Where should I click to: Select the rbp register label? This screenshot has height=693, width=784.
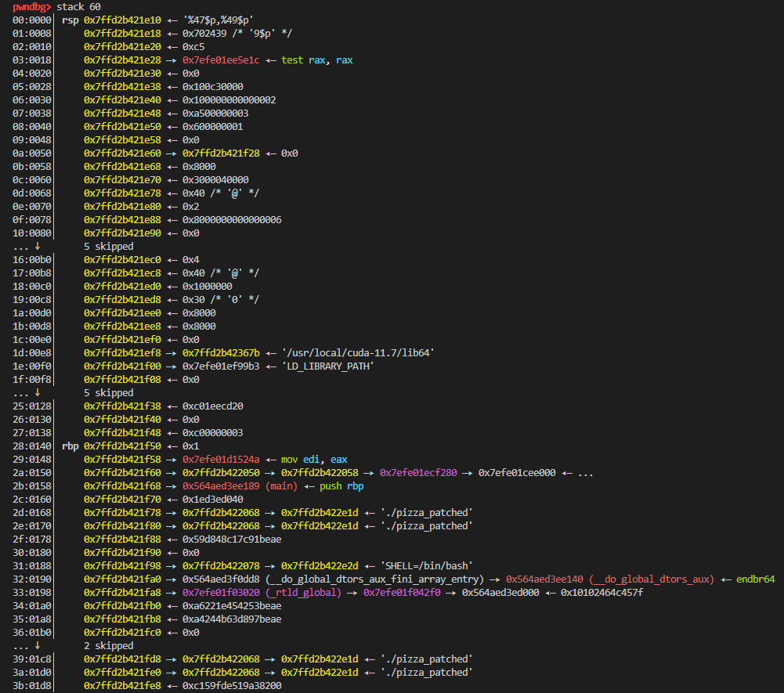coord(70,446)
